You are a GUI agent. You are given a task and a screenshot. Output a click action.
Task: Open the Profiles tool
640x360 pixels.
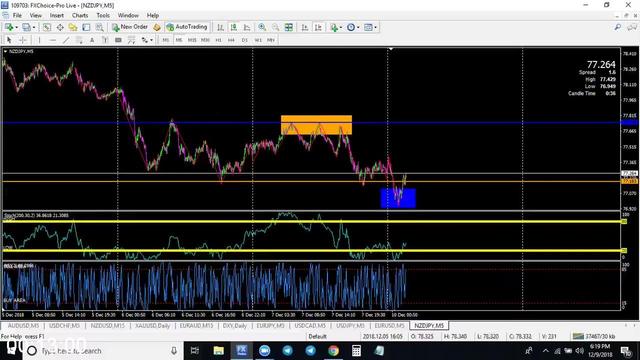[x=26, y=27]
